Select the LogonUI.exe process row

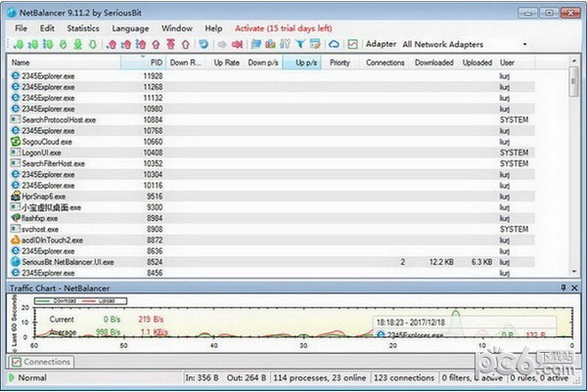pos(272,152)
